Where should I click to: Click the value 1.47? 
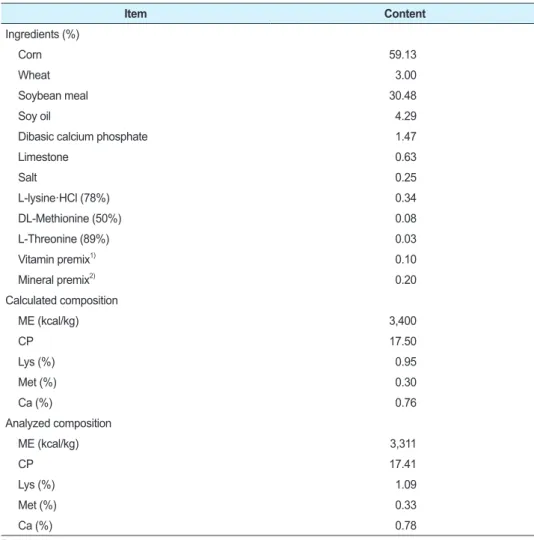(x=406, y=137)
